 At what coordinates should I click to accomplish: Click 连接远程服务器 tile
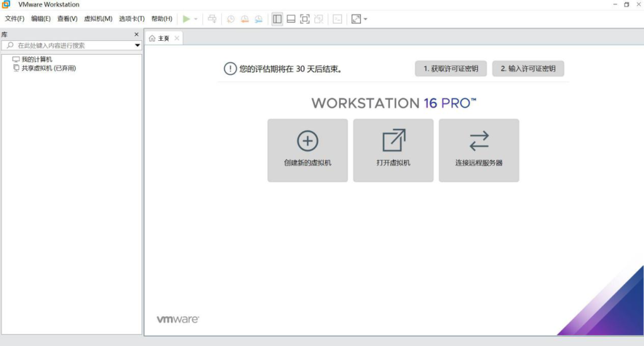tap(479, 150)
